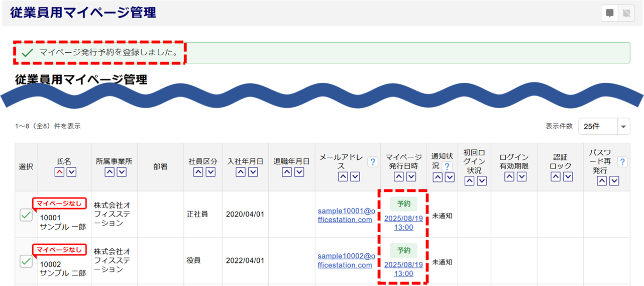
Task: Uncheck the checkbox for employee 10002
Action: coord(26,261)
